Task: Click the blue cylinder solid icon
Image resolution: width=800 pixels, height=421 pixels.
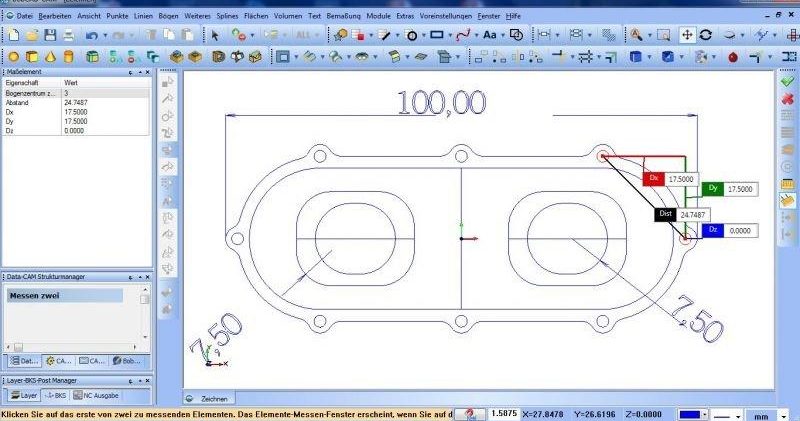Action: [635, 57]
